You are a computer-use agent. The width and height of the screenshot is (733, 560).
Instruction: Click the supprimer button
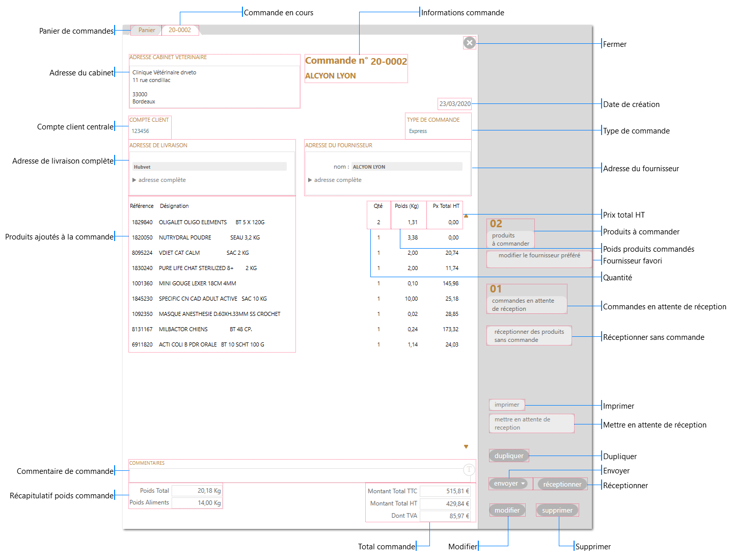(557, 510)
